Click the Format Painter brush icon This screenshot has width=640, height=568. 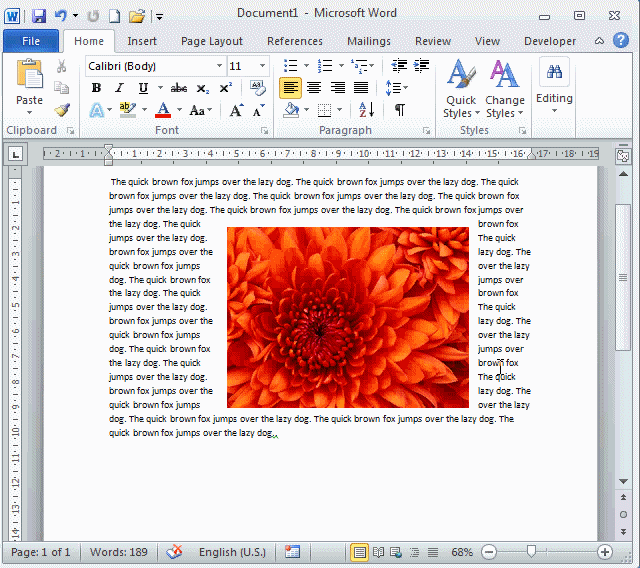click(61, 110)
